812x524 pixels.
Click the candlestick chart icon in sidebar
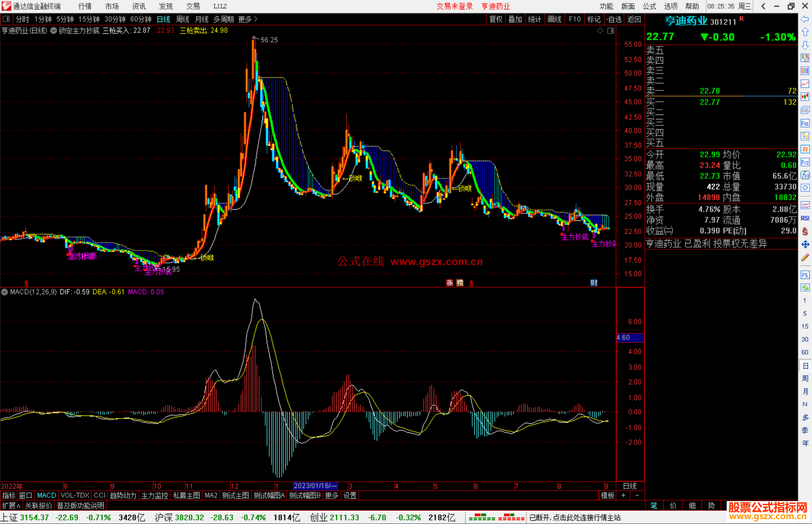(x=805, y=97)
